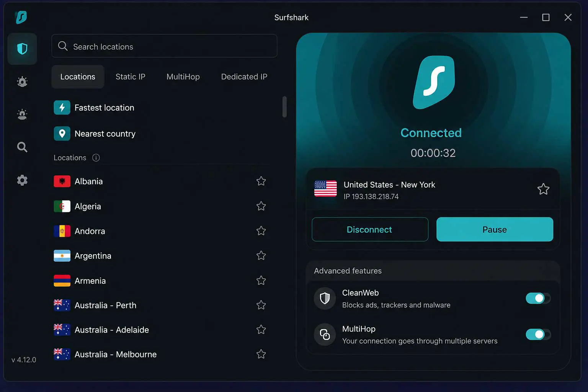The height and width of the screenshot is (392, 588).
Task: Connect to Nearest country
Action: [161, 134]
